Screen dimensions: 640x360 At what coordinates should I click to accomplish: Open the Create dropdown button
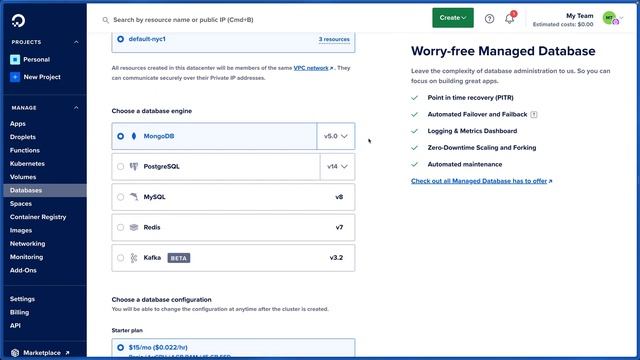(x=453, y=18)
